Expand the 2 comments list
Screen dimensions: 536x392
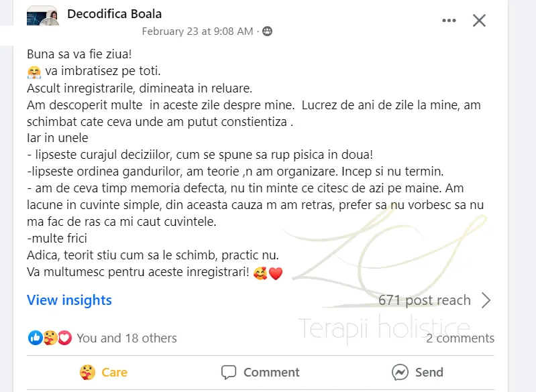tap(460, 338)
